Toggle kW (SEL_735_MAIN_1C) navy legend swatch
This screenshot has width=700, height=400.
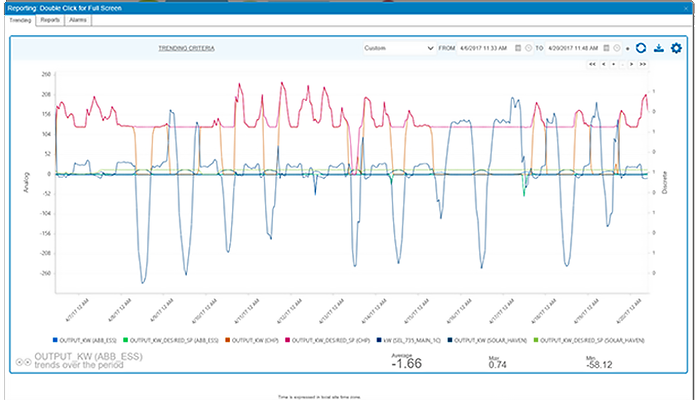point(379,340)
